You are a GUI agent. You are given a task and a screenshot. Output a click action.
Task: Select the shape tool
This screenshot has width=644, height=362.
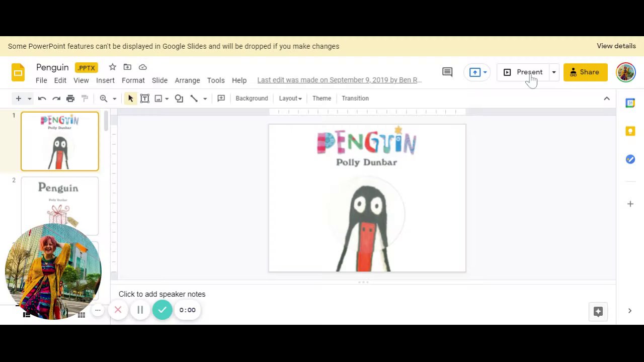click(x=179, y=99)
